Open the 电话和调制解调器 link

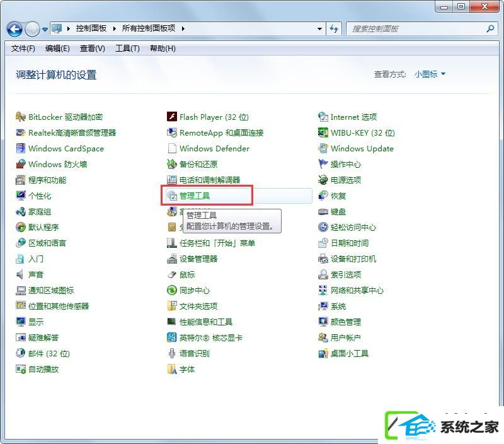pos(210,180)
